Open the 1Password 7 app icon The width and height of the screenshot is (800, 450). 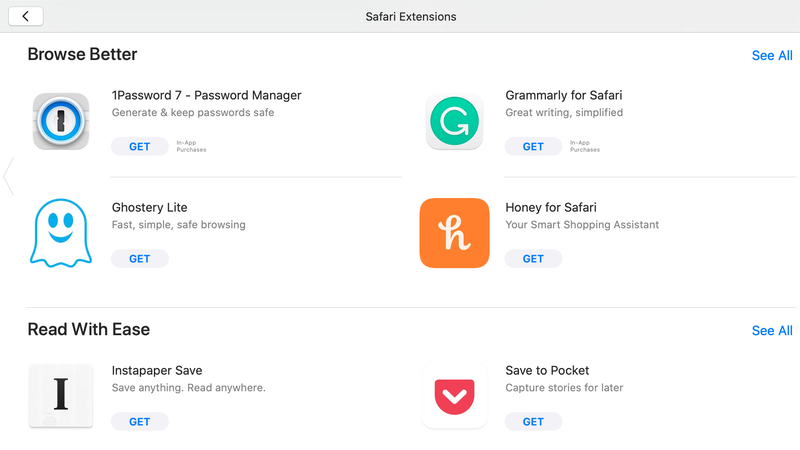coord(61,121)
